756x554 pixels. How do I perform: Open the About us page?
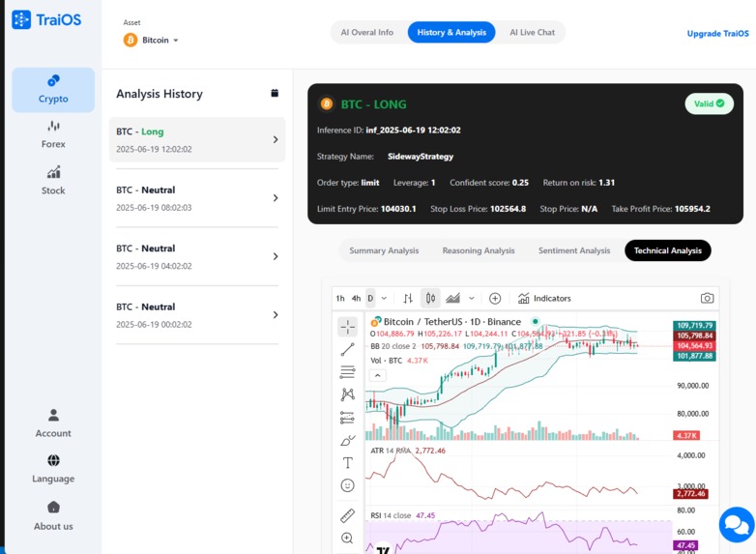[x=53, y=516]
